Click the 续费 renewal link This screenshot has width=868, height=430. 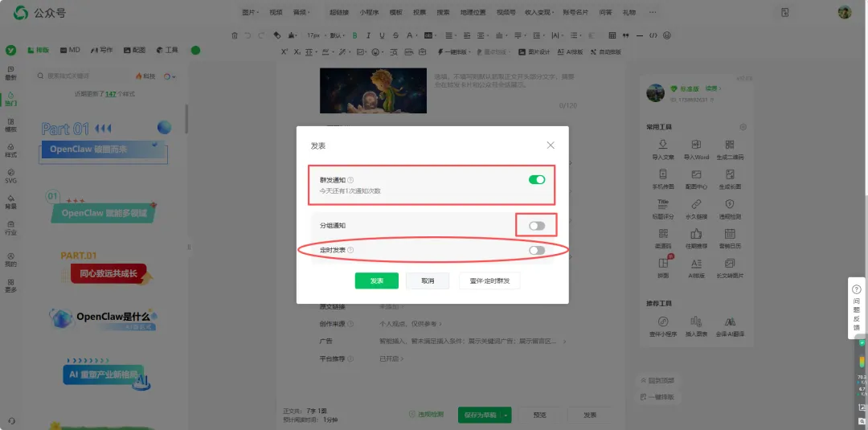713,88
